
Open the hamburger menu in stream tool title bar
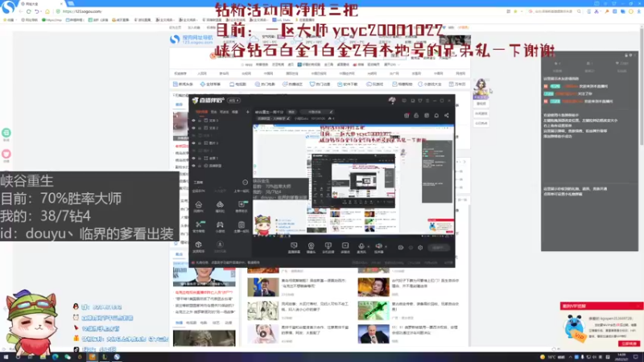tap(427, 101)
